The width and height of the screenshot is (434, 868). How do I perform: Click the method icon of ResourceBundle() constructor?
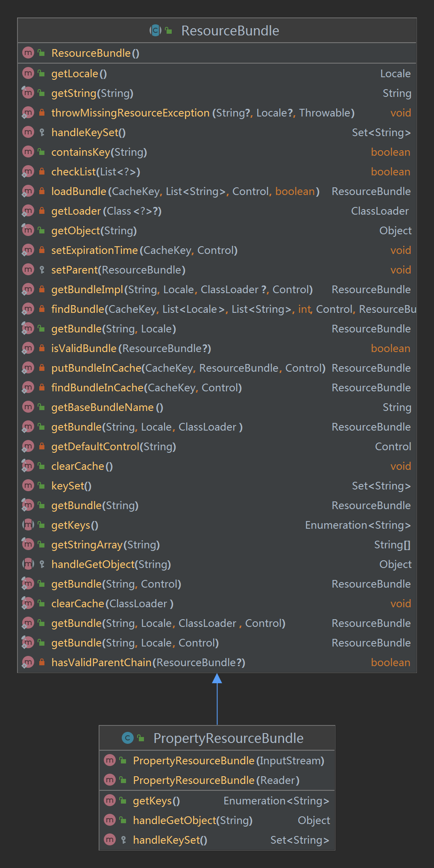pyautogui.click(x=28, y=53)
